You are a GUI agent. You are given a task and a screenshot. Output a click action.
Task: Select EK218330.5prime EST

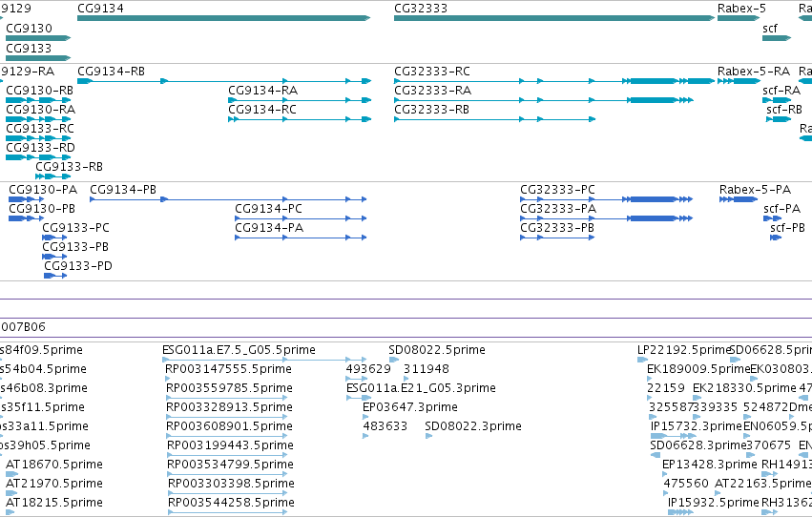tap(697, 398)
